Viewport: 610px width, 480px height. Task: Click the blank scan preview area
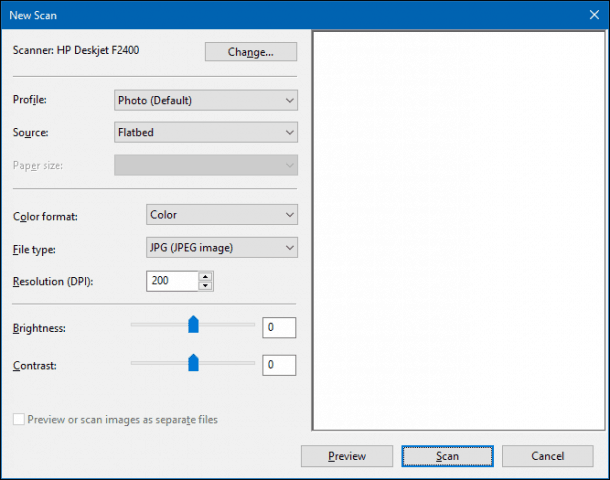[x=459, y=231]
